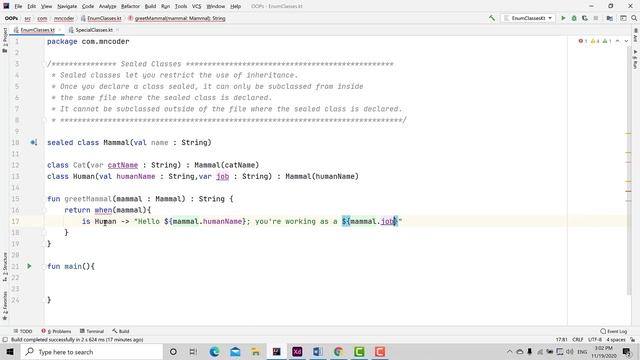Click the weak warning count indicator
Viewport: 640px width, 360px height.
coord(607,41)
